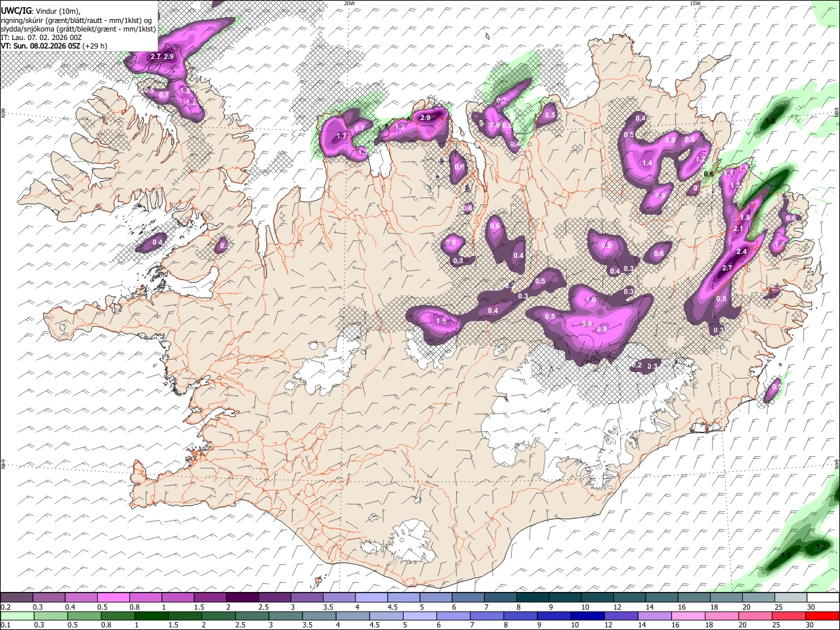Screen dimensions: 840x630
Task: Pick the darkest purple 2–2.5 swatch in upper legend
Action: tap(242, 598)
